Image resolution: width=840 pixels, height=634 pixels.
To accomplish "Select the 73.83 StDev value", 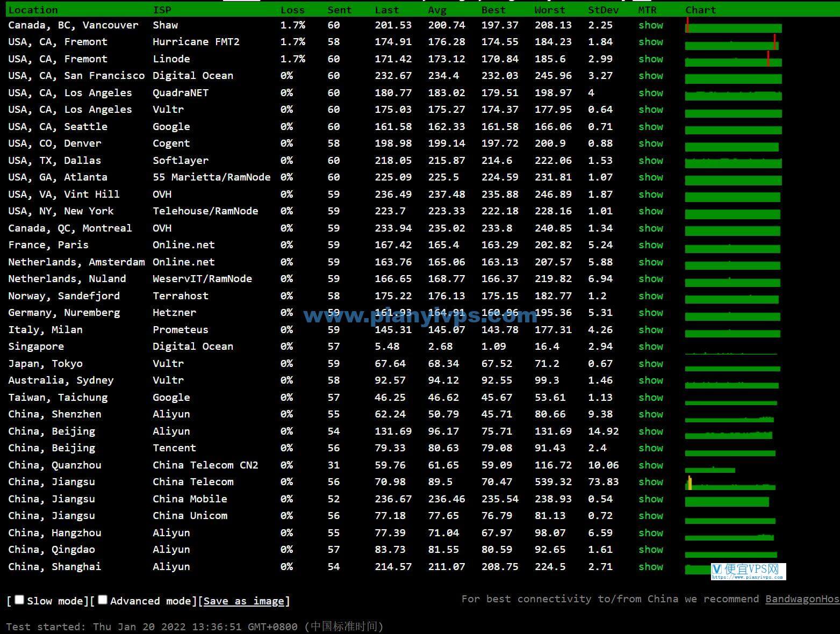I will point(603,482).
